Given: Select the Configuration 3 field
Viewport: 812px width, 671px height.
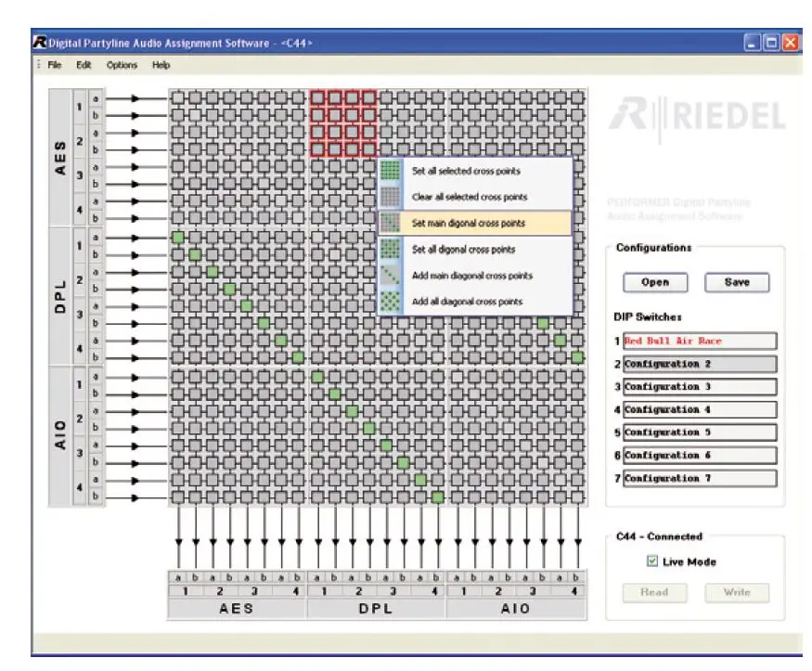Looking at the screenshot, I should click(x=700, y=387).
